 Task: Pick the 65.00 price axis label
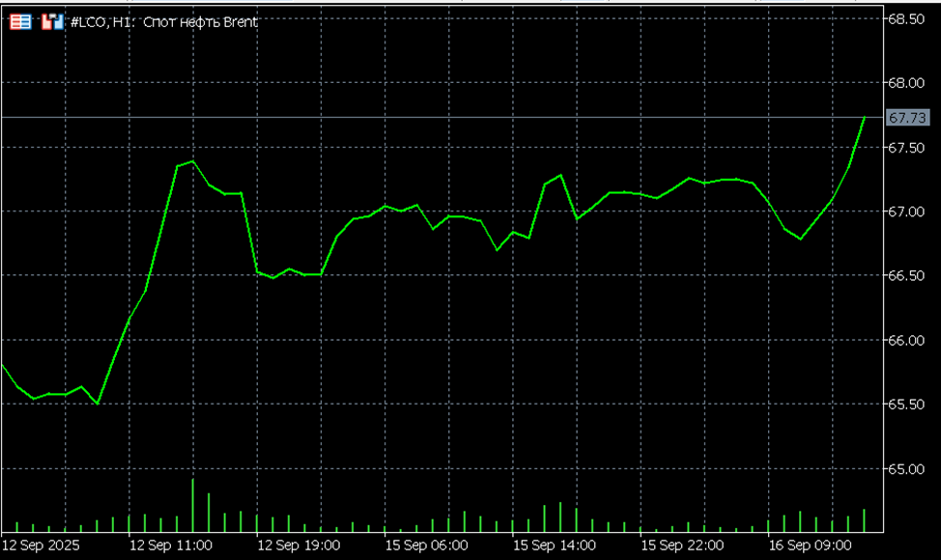[906, 469]
